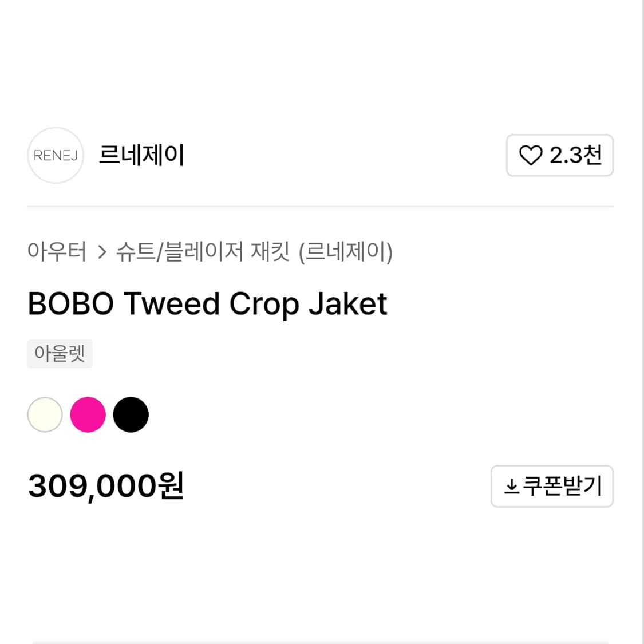Click the 쿠폰받기 button
Image resolution: width=644 pixels, height=644 pixels.
(552, 486)
